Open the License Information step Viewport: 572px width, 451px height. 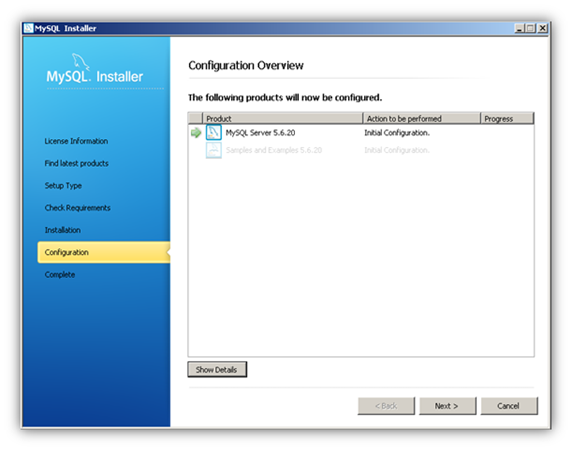pyautogui.click(x=76, y=141)
